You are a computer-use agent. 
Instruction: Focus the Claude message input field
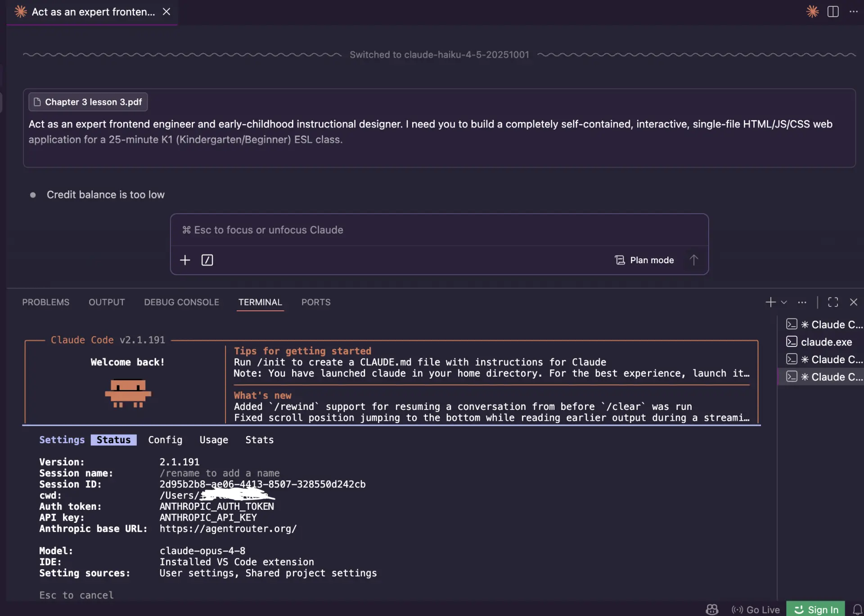point(439,230)
